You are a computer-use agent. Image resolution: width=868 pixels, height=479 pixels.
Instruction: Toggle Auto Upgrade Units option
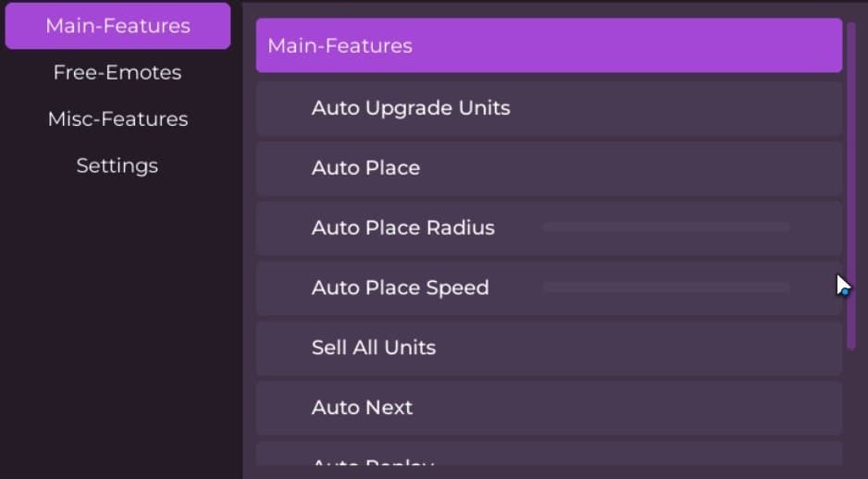(549, 108)
